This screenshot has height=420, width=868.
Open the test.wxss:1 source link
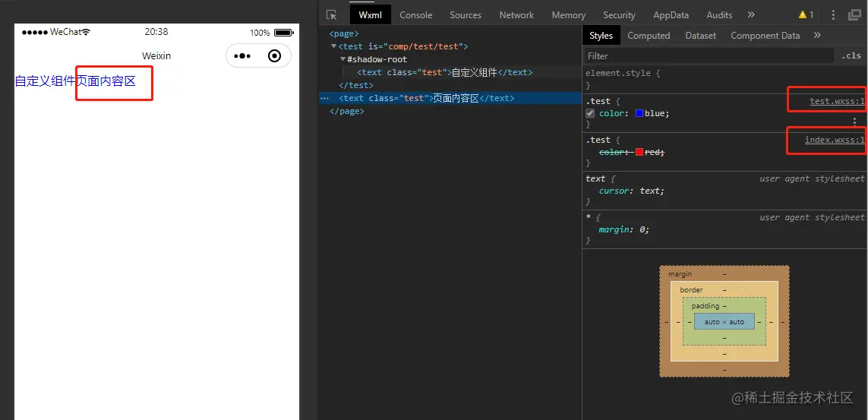tap(837, 101)
